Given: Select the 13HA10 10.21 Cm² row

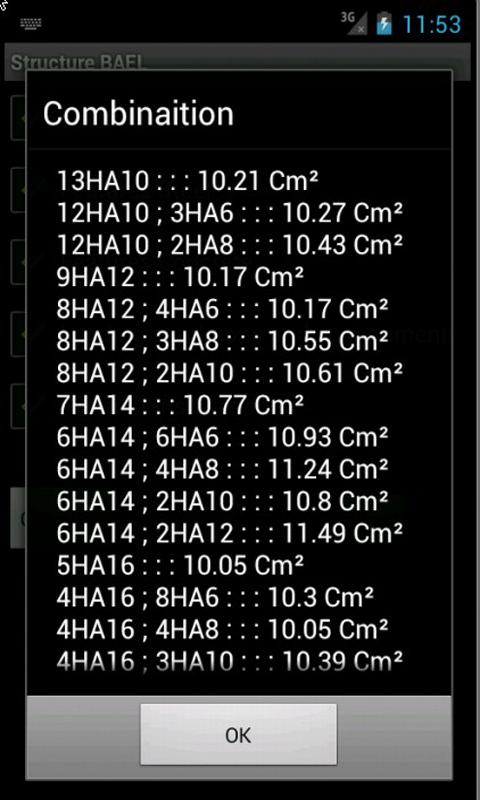Looking at the screenshot, I should [187, 181].
